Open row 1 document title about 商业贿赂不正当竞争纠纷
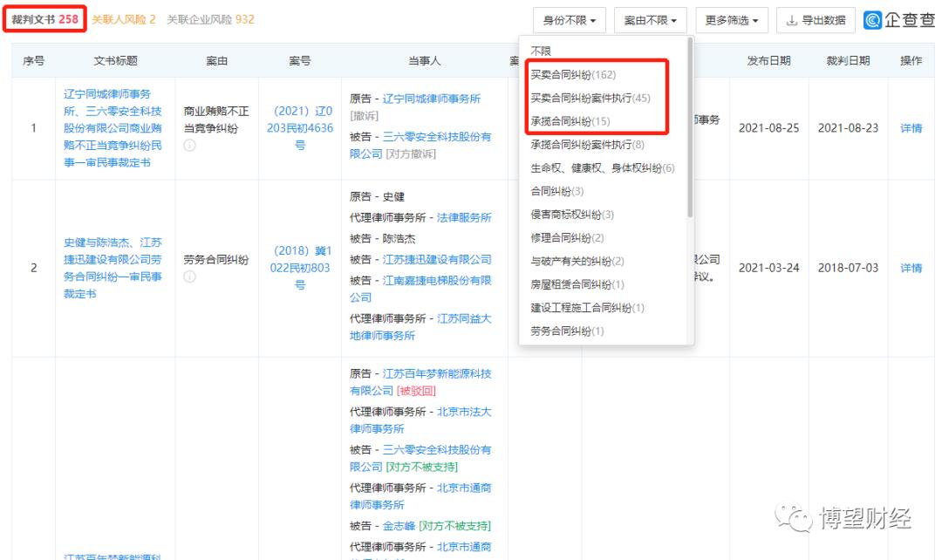 (113, 128)
